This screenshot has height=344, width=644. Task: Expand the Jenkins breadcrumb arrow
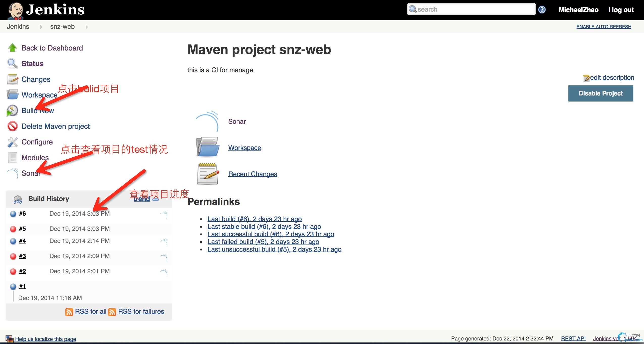point(41,27)
